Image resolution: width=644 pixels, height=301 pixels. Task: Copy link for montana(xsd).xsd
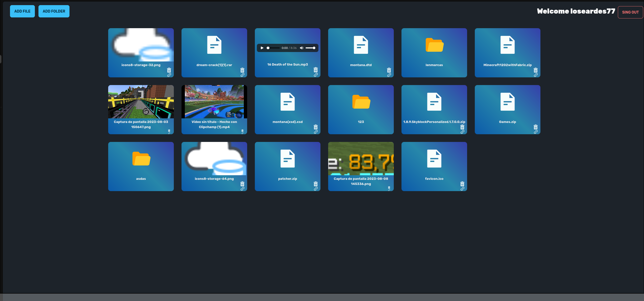[x=316, y=132]
